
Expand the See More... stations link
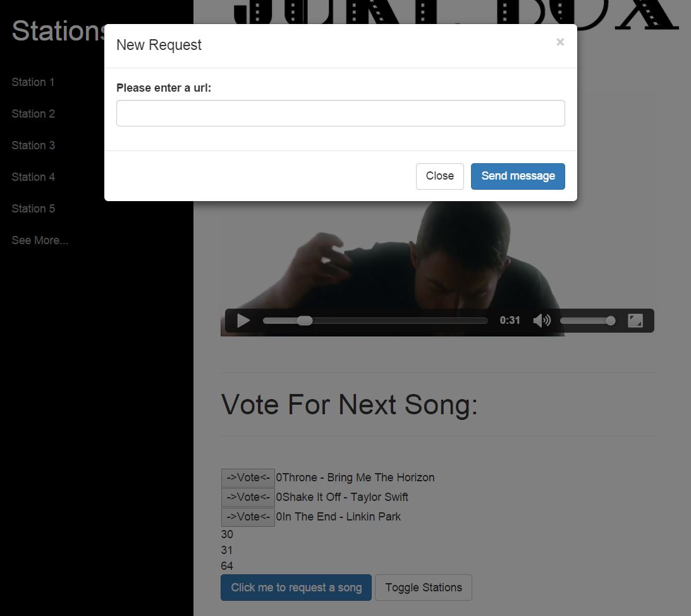[40, 240]
